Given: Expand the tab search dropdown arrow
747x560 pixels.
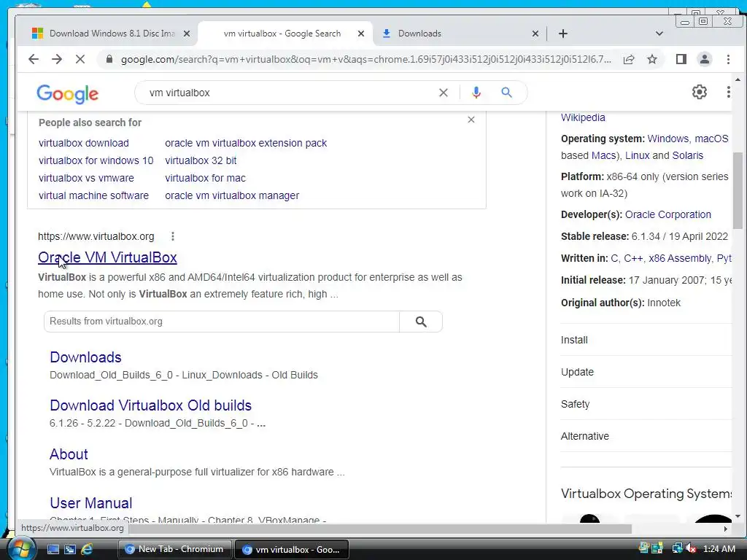Looking at the screenshot, I should click(x=659, y=34).
